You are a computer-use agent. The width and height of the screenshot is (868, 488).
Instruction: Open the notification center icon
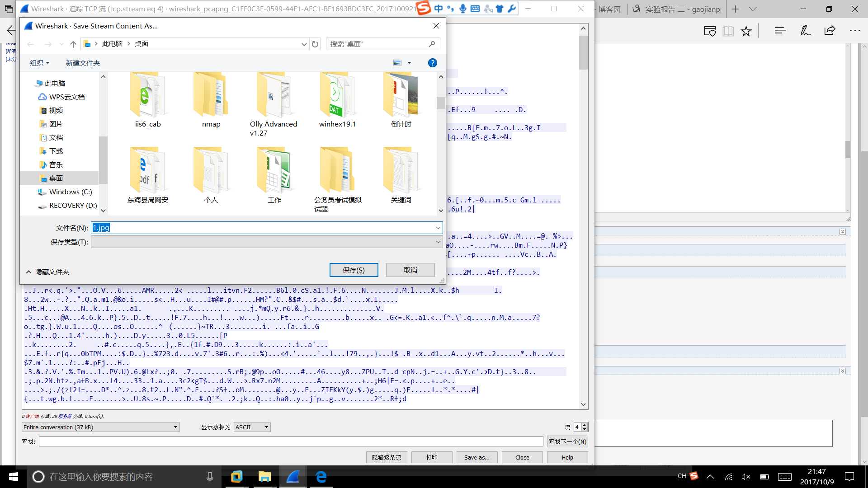pyautogui.click(x=849, y=477)
